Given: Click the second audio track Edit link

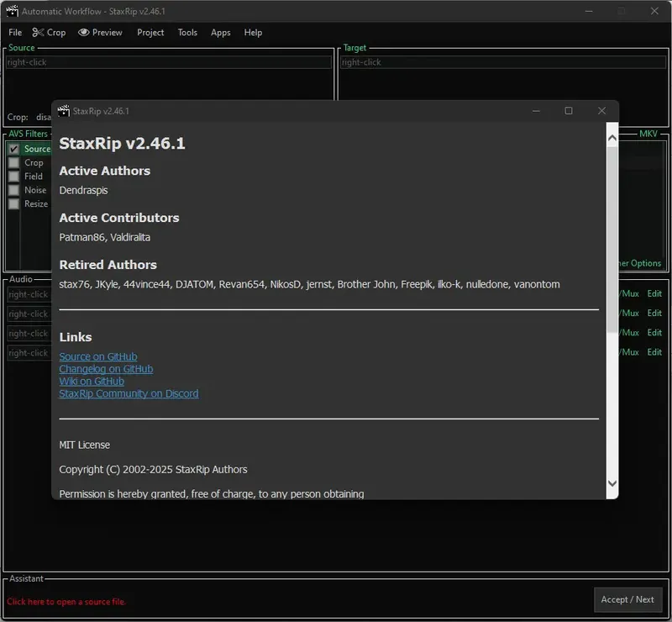Looking at the screenshot, I should (x=654, y=314).
